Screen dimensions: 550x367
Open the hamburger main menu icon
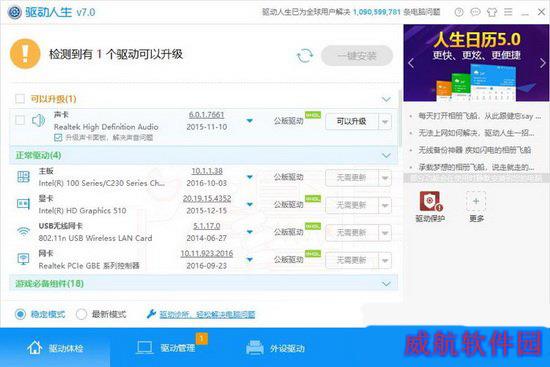pyautogui.click(x=508, y=12)
